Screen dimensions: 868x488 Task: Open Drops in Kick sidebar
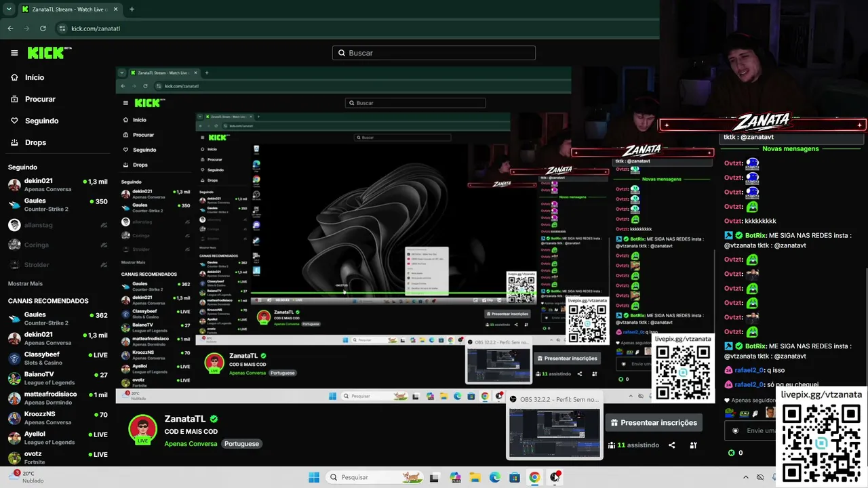click(x=35, y=142)
